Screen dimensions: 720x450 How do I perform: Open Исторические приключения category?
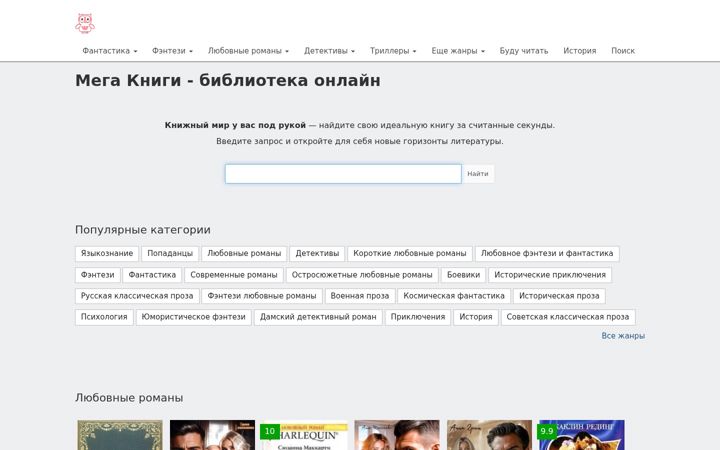coord(550,275)
